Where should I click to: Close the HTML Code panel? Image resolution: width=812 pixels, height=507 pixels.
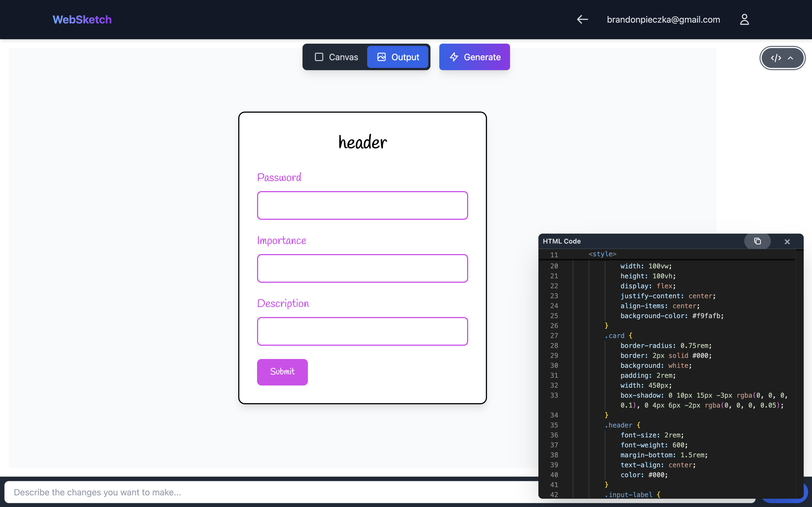pyautogui.click(x=787, y=241)
